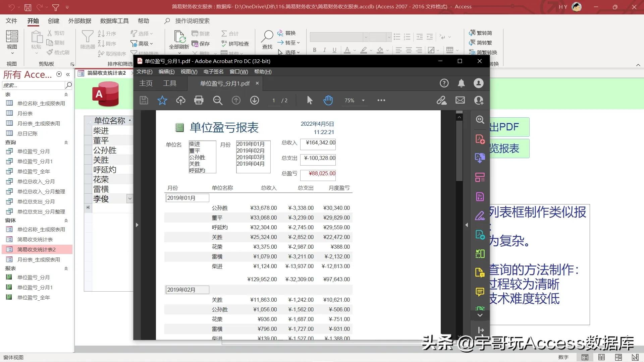Image resolution: width=644 pixels, height=362 pixels.
Task: Select the arrow selection tool in Acrobat
Action: click(x=310, y=100)
